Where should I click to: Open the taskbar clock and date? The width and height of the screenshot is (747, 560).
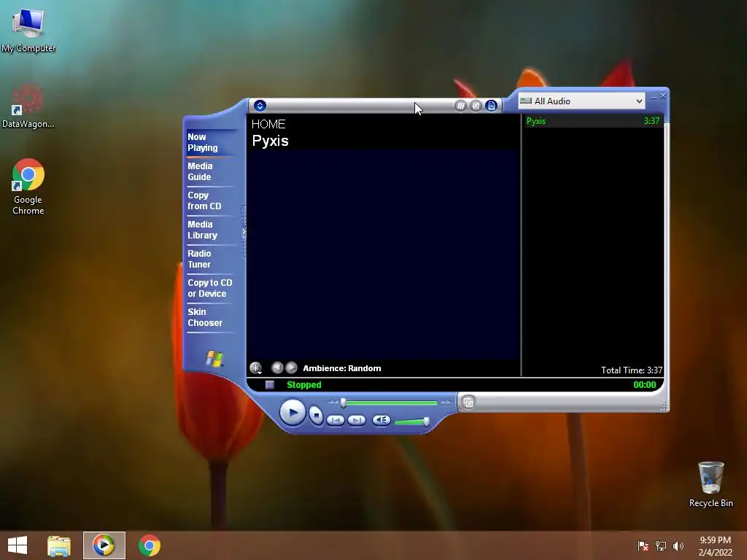tap(715, 546)
